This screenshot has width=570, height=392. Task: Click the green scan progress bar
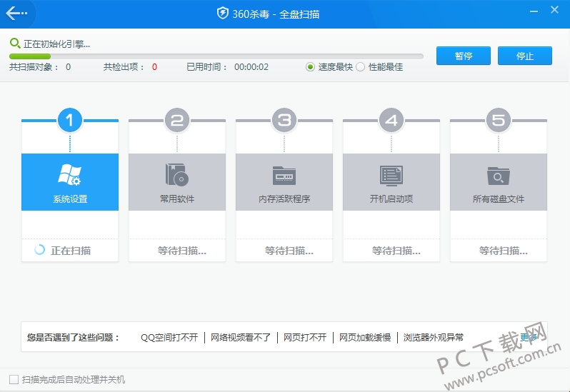(30, 56)
